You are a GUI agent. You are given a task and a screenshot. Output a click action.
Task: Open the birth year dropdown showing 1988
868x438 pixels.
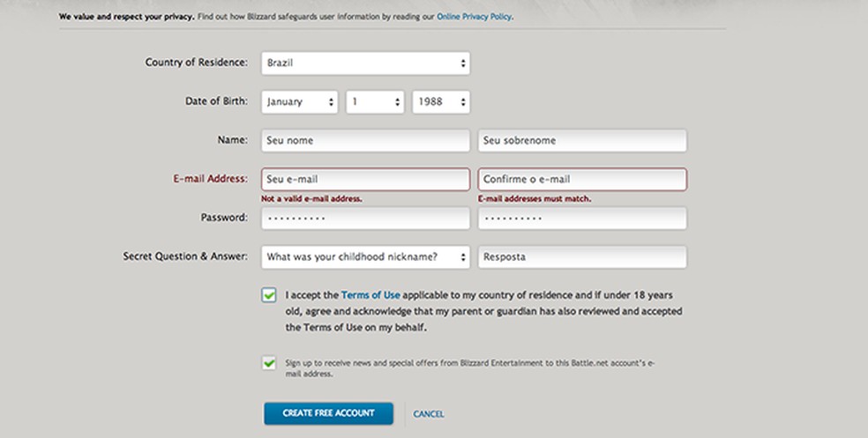(441, 101)
